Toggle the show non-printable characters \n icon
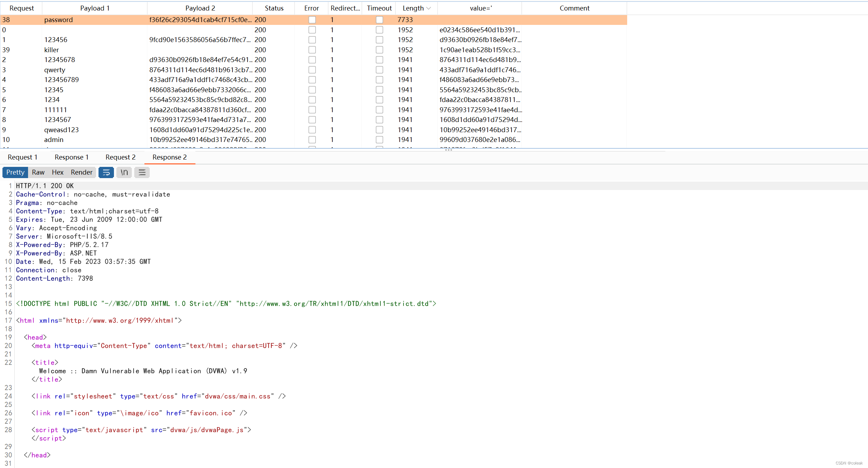The height and width of the screenshot is (468, 868). [x=124, y=172]
